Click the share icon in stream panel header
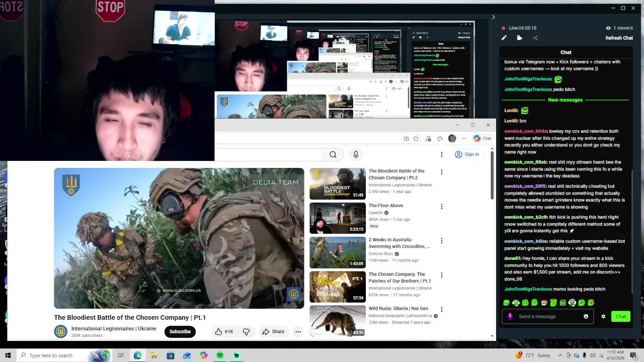Image resolution: width=644 pixels, height=362 pixels. (x=535, y=38)
